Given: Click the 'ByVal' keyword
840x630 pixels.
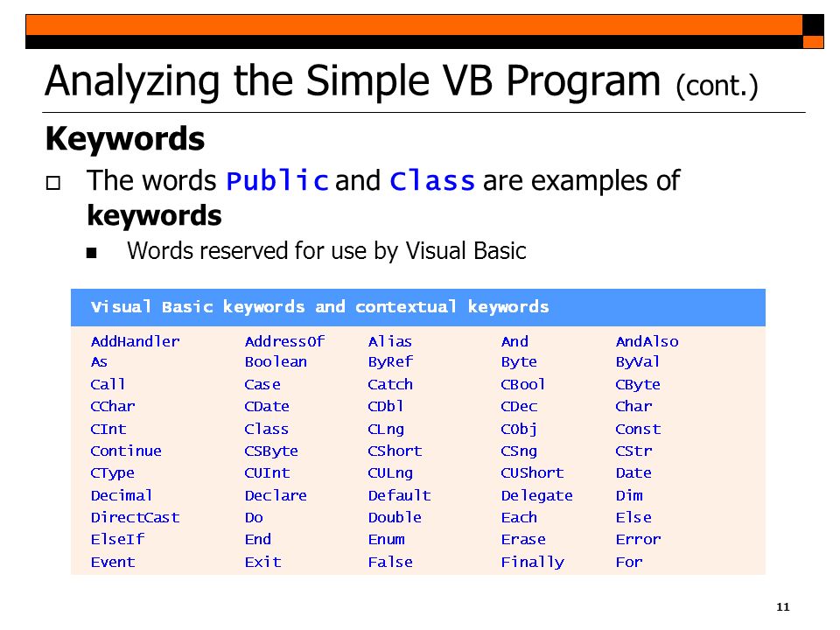Looking at the screenshot, I should tap(638, 362).
